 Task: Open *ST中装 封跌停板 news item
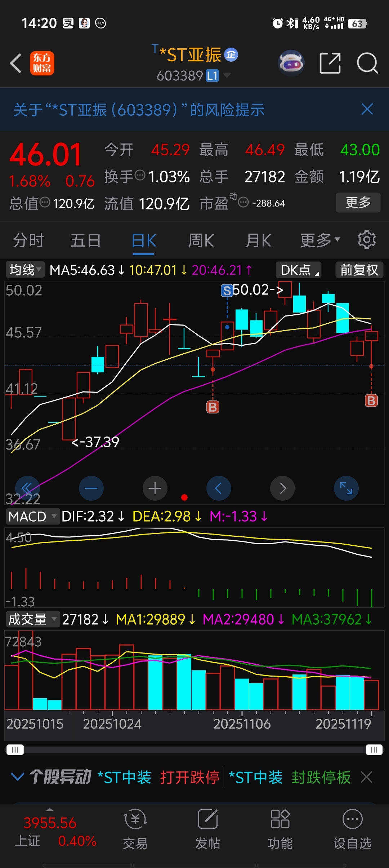tap(290, 777)
